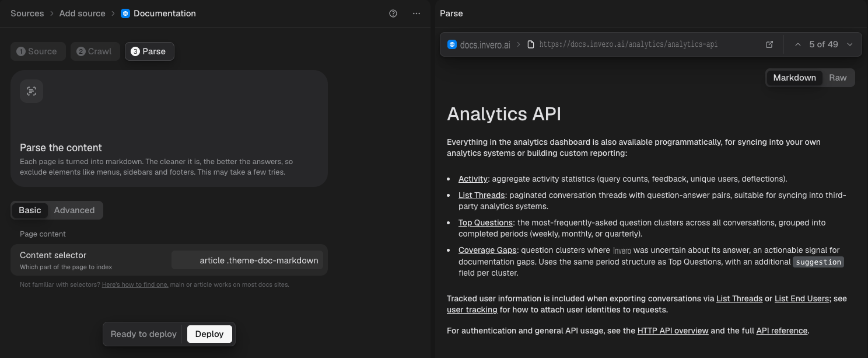Open the help question mark icon
Screen dimensions: 868x358
393,13
